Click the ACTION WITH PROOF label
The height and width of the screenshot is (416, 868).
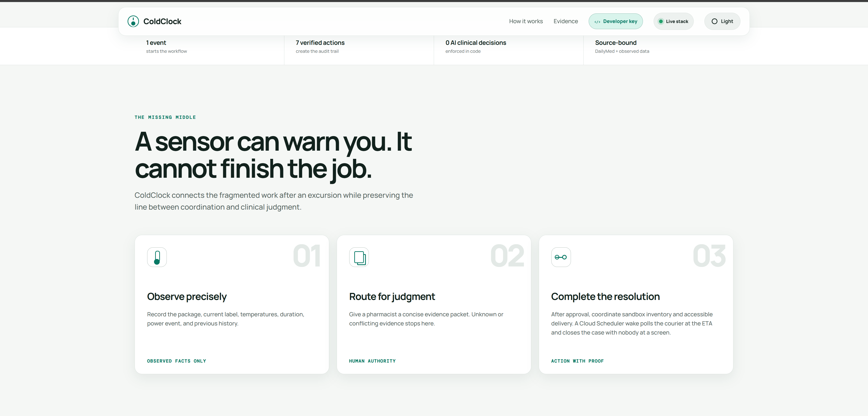pos(578,361)
